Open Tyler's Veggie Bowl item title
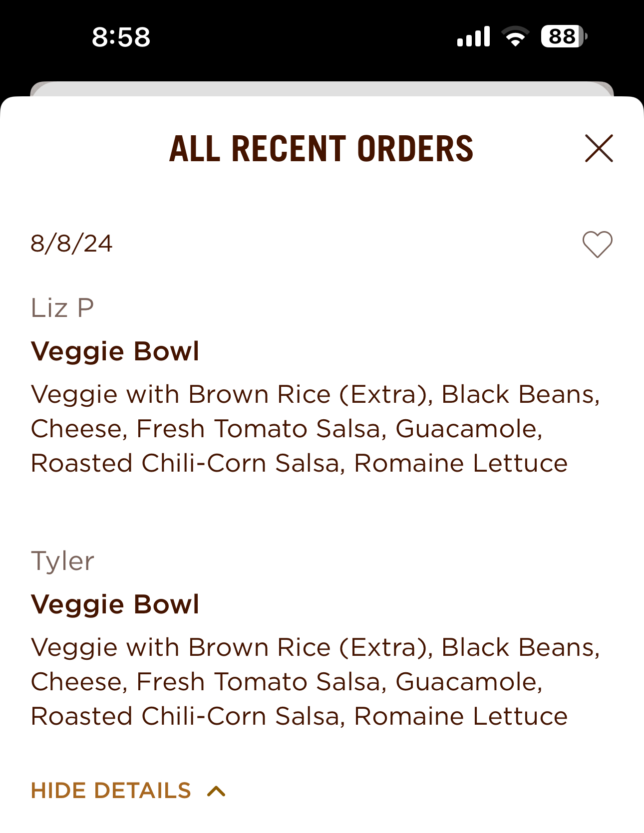The width and height of the screenshot is (644, 833). pyautogui.click(x=115, y=604)
